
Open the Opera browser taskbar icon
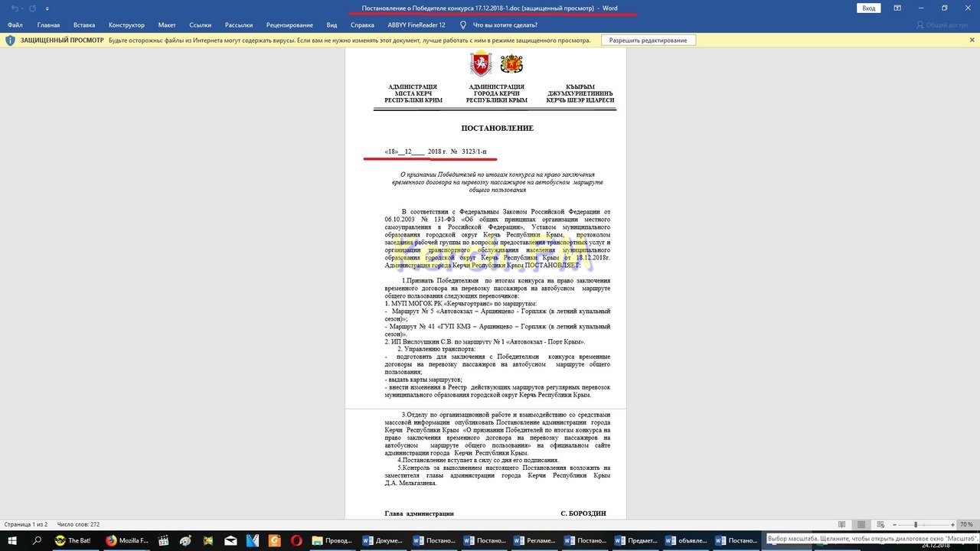(x=295, y=540)
